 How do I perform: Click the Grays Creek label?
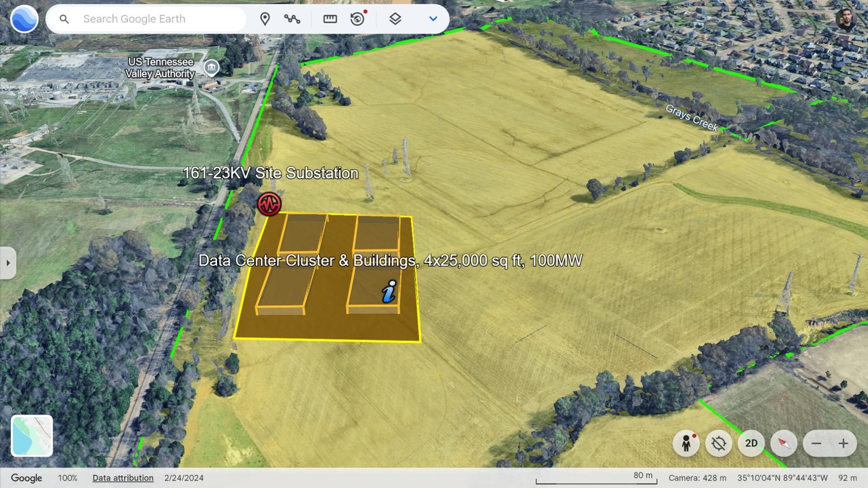(x=692, y=118)
